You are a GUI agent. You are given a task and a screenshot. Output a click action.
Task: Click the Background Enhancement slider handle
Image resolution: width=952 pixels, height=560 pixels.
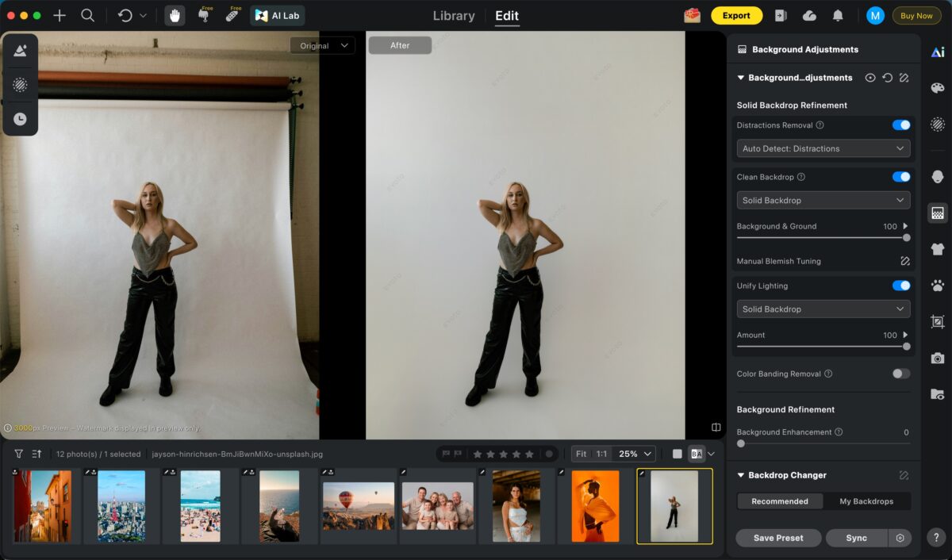click(741, 443)
